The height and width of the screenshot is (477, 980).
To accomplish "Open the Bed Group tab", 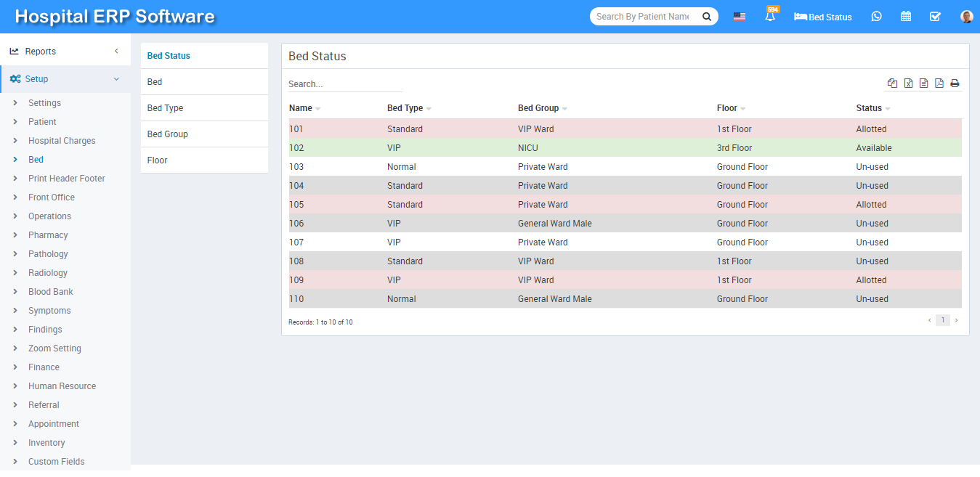I will point(168,134).
